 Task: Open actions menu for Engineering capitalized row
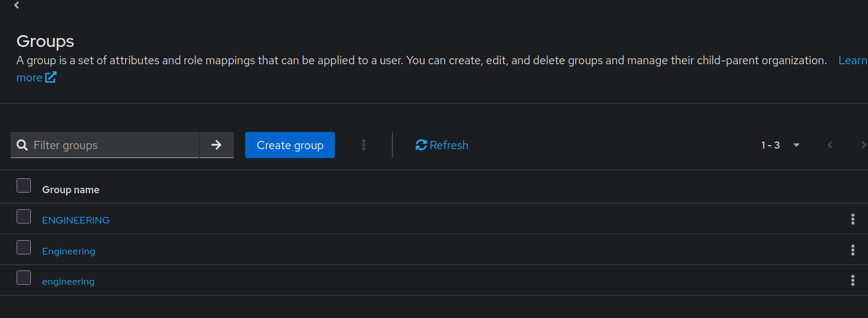(x=853, y=250)
